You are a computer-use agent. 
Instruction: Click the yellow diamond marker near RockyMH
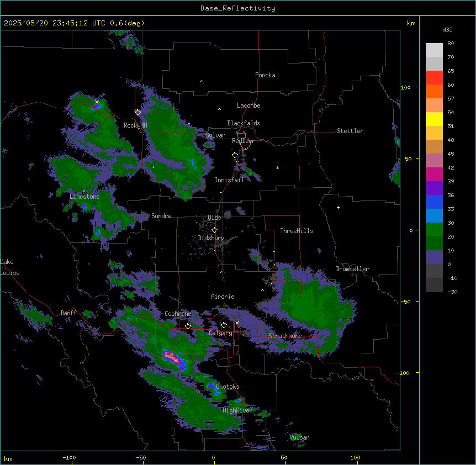(x=138, y=113)
